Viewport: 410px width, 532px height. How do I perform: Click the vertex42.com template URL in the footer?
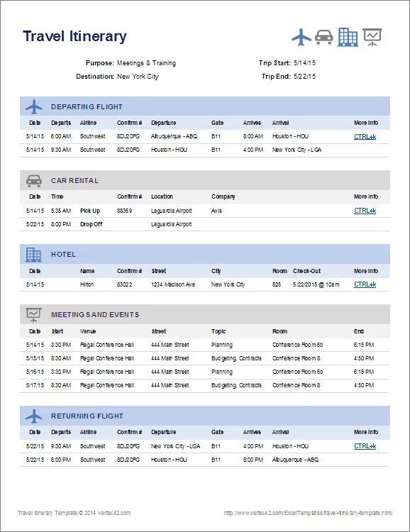(x=308, y=513)
